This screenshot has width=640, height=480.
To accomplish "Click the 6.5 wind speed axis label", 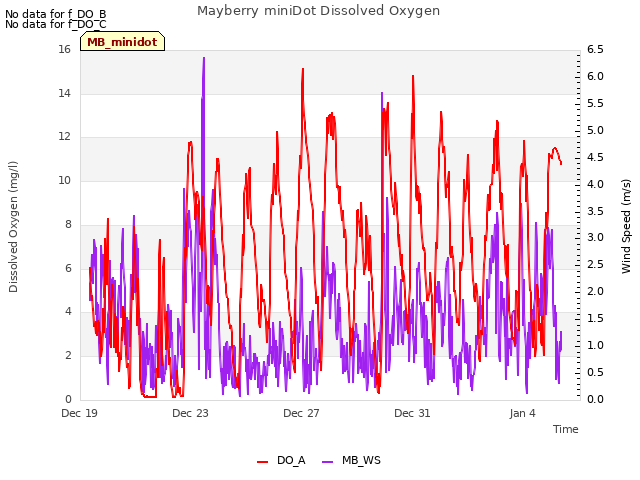I will point(595,49).
